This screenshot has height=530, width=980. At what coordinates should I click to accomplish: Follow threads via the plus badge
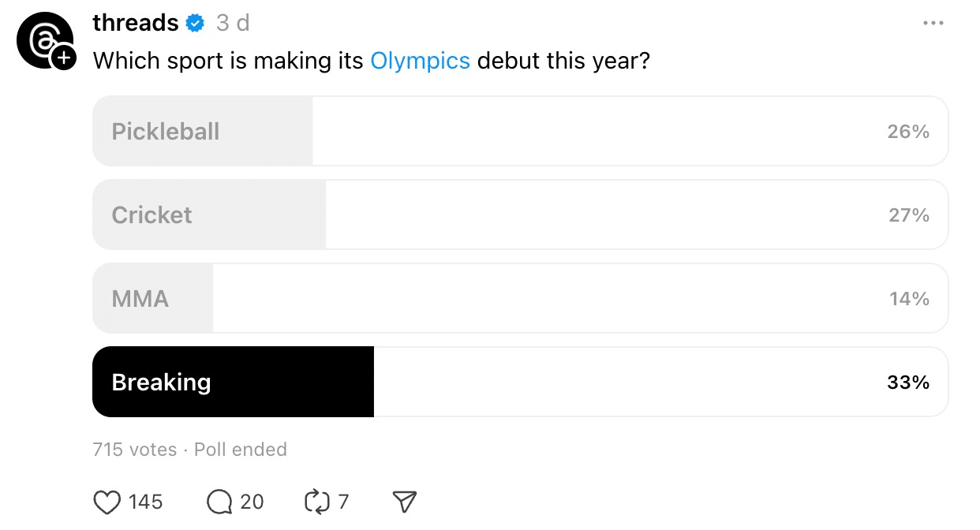(63, 58)
